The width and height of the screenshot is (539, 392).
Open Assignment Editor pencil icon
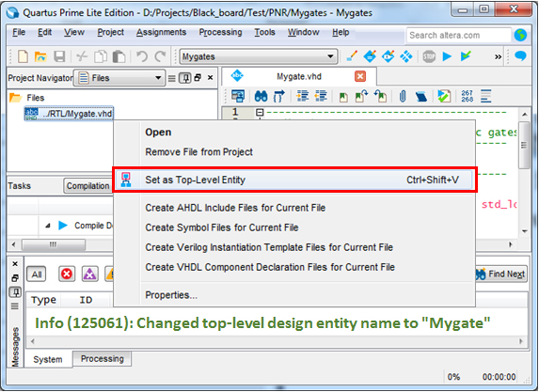click(352, 56)
